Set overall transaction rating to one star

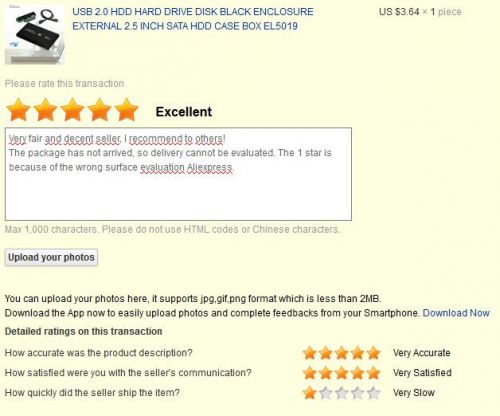(x=18, y=109)
